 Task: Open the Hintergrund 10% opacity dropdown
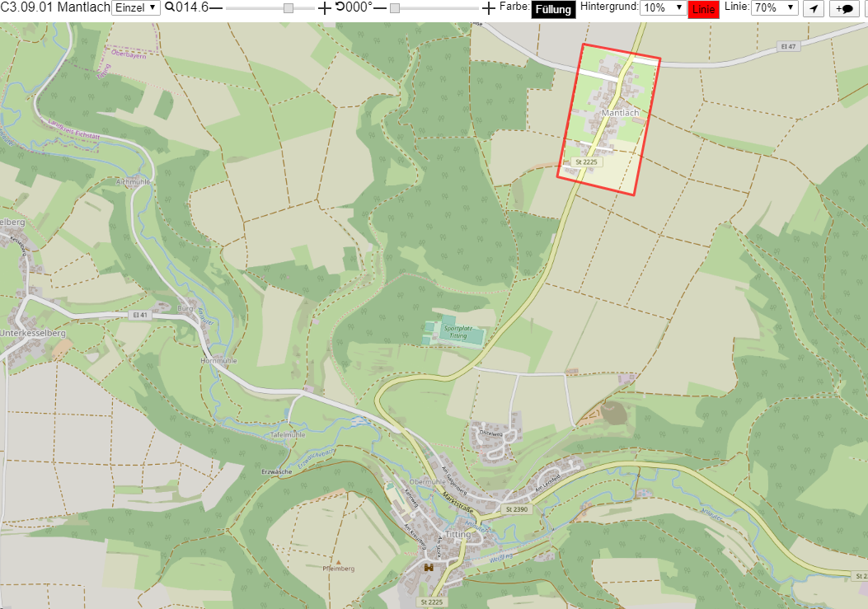coord(664,7)
